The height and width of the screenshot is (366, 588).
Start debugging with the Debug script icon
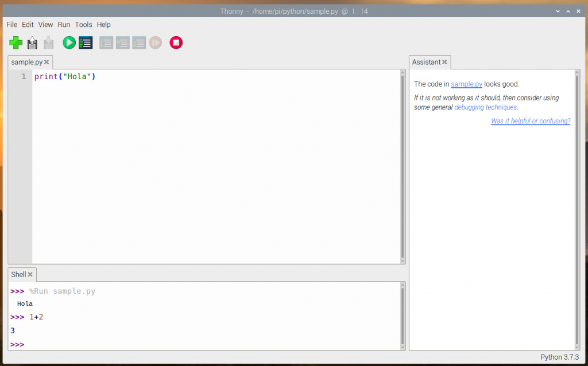click(85, 42)
